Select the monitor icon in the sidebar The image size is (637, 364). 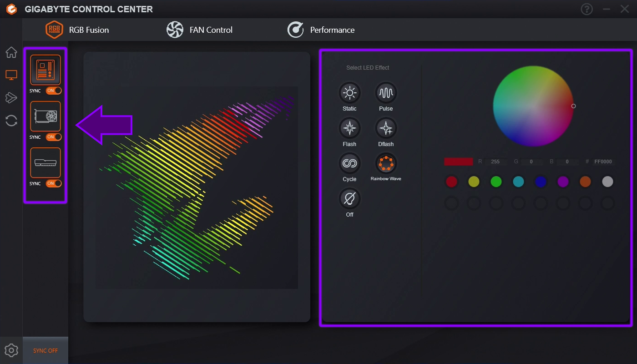coord(11,75)
